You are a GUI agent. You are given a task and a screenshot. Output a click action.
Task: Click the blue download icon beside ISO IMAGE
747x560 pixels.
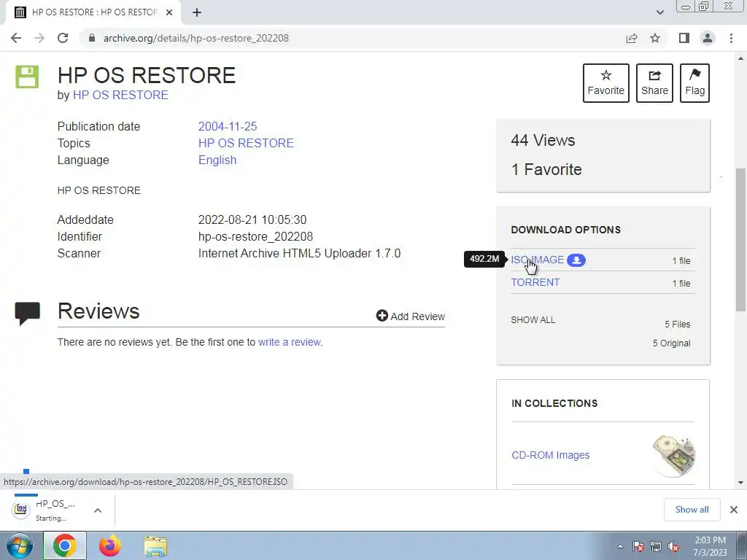coord(576,260)
